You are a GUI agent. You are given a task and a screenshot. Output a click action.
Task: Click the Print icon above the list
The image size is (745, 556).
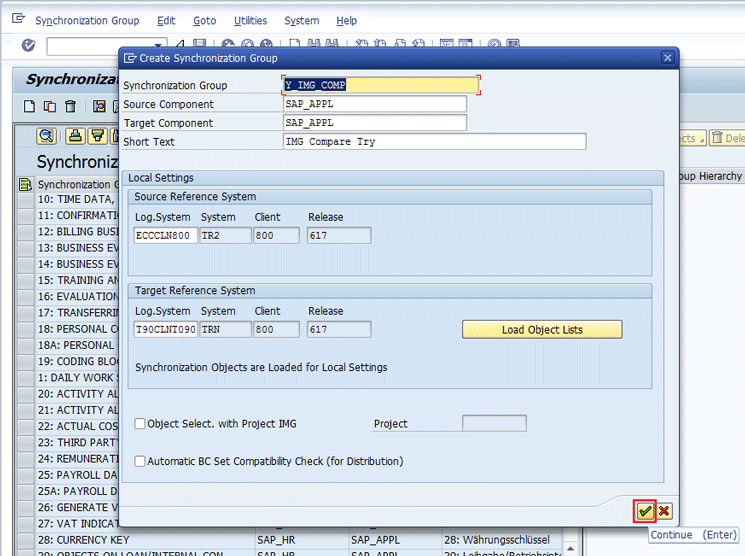pyautogui.click(x=75, y=136)
